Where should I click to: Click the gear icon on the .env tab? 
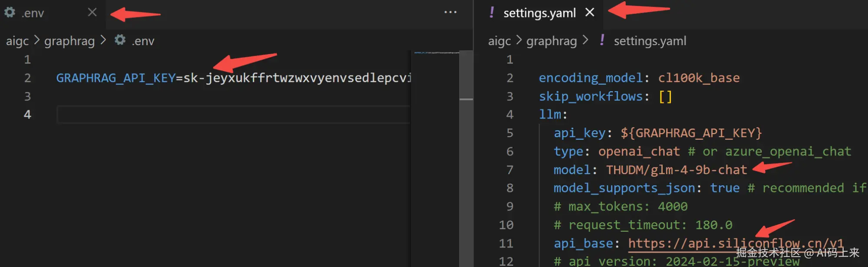pos(10,13)
